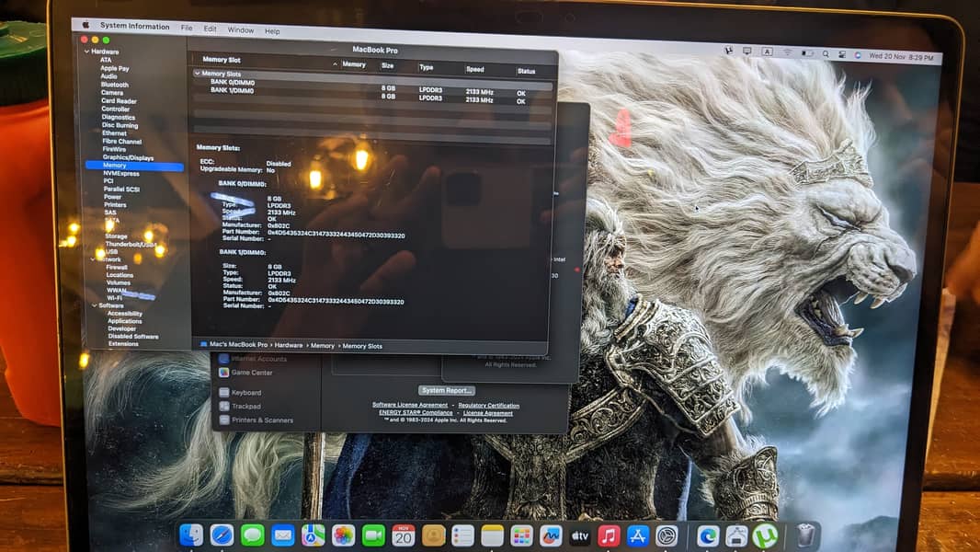Select Graphics/Displays in the sidebar
This screenshot has height=552, width=980.
coord(128,157)
